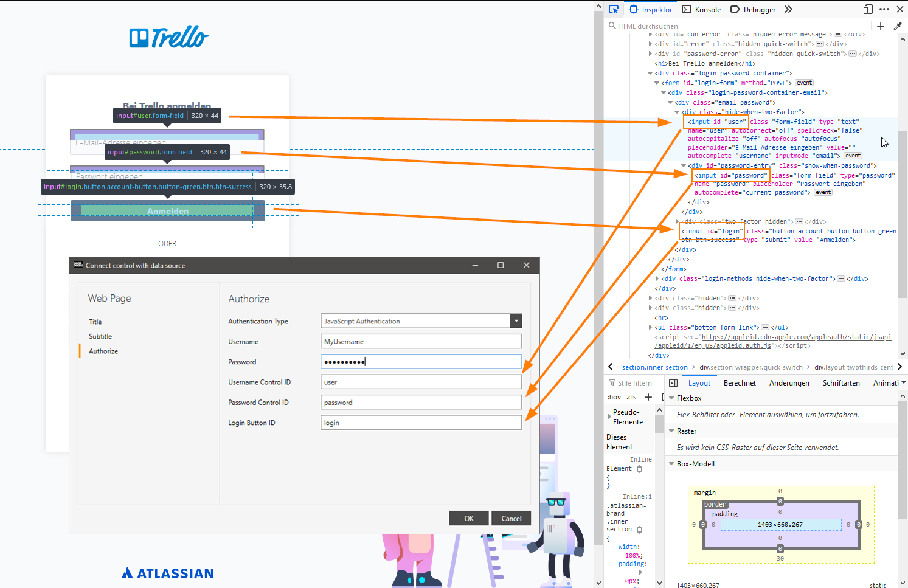Expand ellipsis badge of div id error
Screen dimensions: 908x588
(820, 44)
